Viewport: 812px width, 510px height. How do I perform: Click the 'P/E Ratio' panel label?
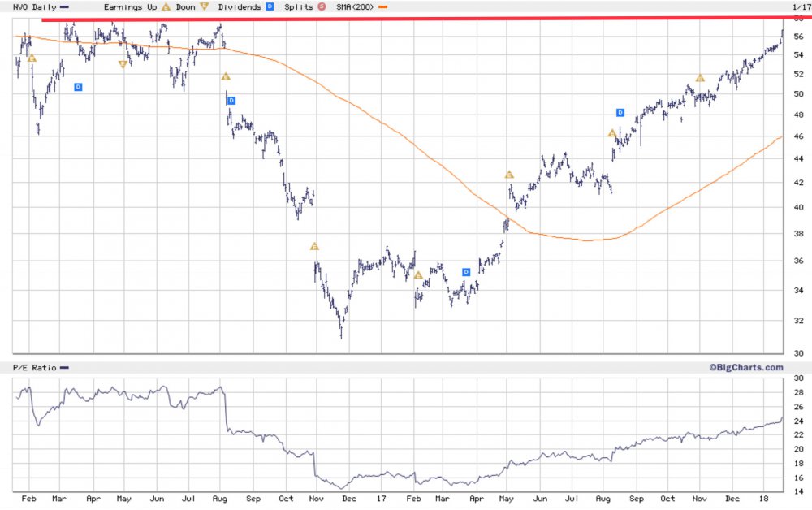click(x=35, y=368)
